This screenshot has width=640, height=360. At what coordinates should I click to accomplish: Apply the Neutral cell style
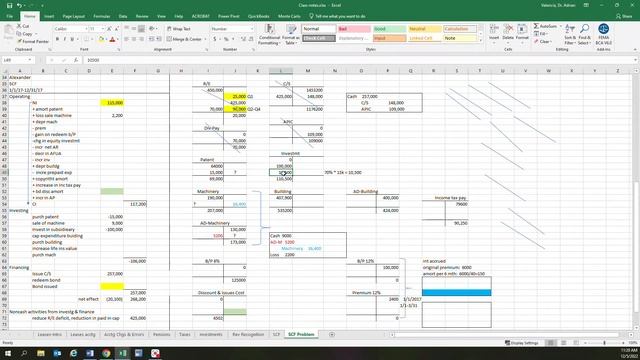coord(425,29)
